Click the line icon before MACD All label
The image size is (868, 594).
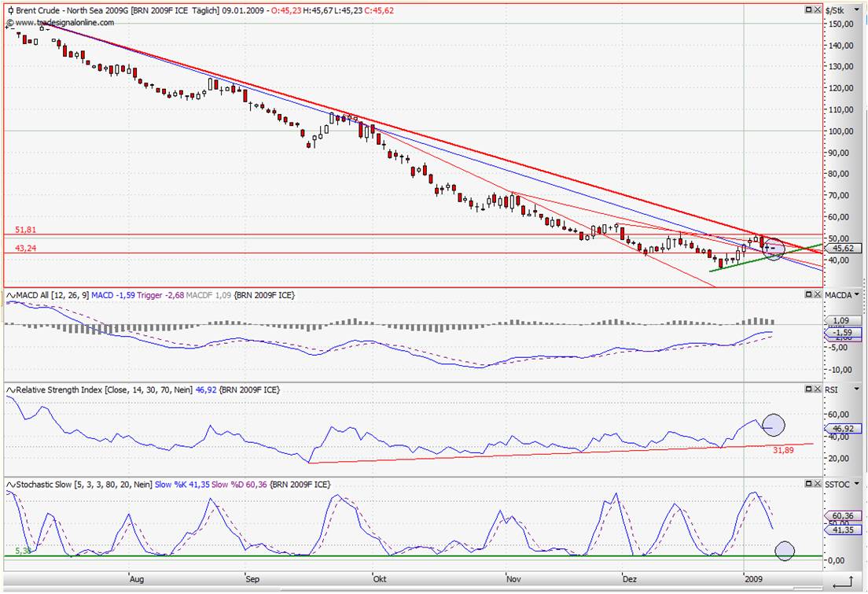tap(10, 294)
